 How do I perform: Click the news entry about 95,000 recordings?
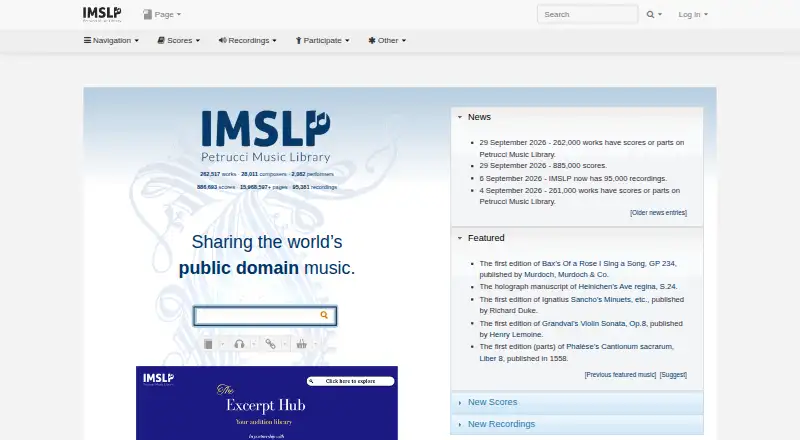(573, 179)
